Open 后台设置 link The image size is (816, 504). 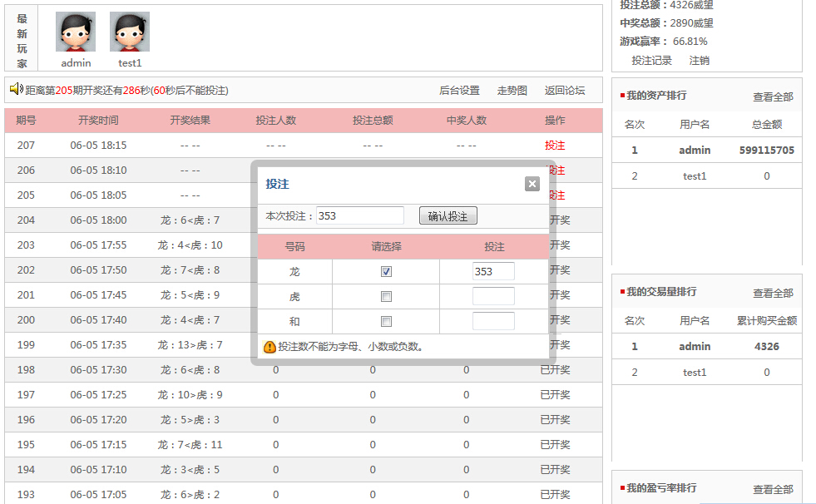pyautogui.click(x=459, y=91)
